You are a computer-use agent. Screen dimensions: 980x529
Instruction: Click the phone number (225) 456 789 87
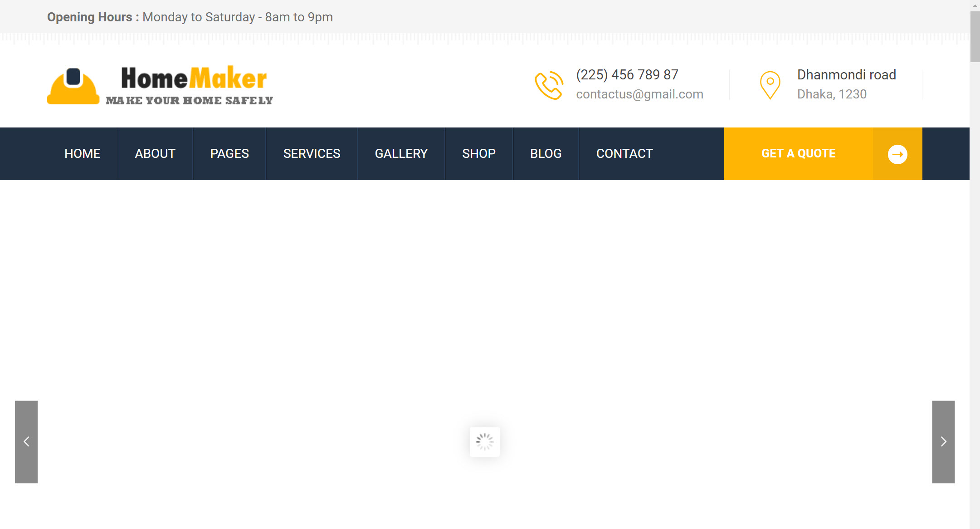pos(627,74)
